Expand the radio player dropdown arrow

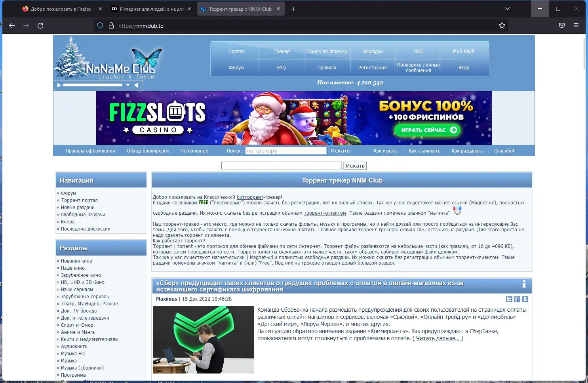pos(128,85)
